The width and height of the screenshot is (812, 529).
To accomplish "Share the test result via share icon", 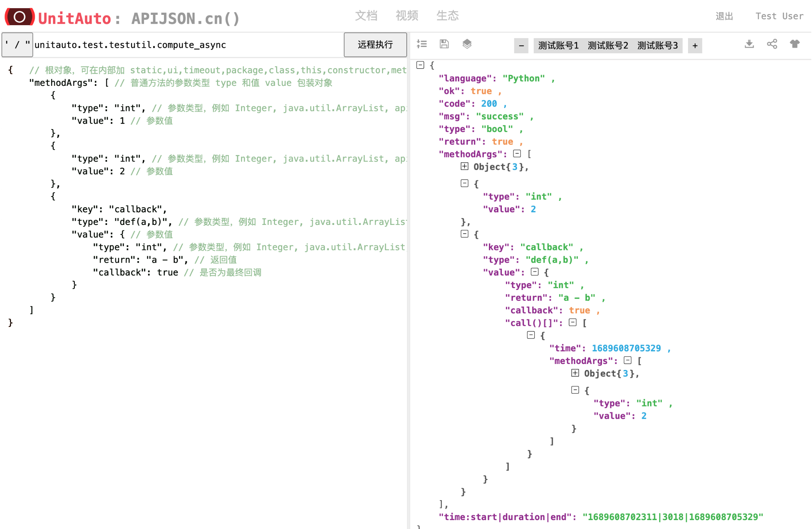I will (772, 44).
